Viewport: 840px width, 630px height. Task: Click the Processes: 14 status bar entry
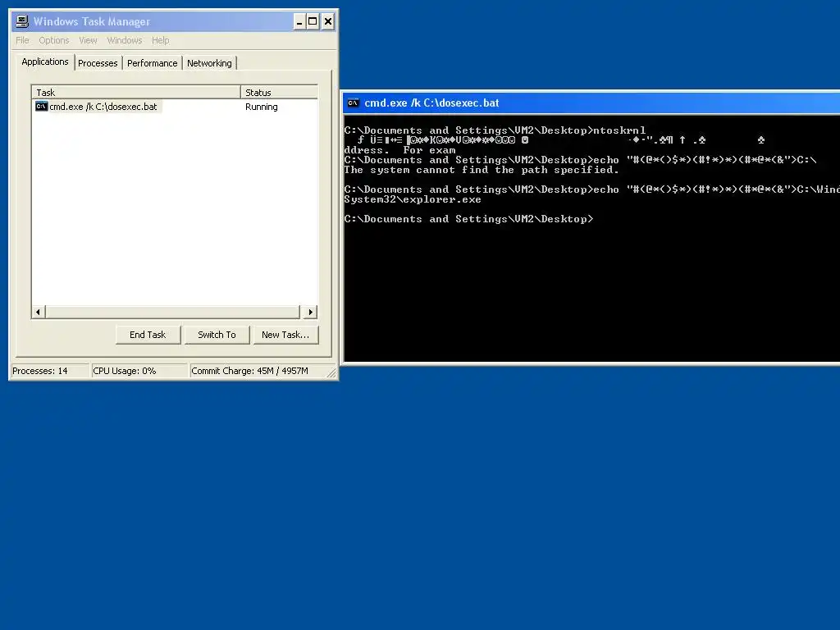pyautogui.click(x=50, y=371)
